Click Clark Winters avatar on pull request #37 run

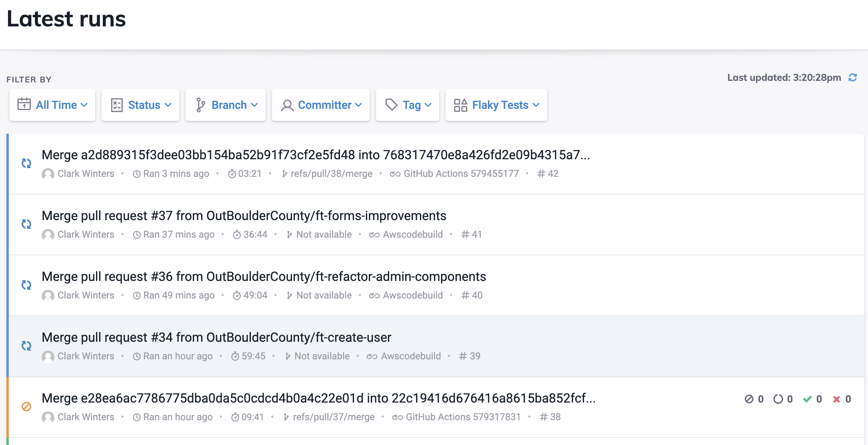48,235
